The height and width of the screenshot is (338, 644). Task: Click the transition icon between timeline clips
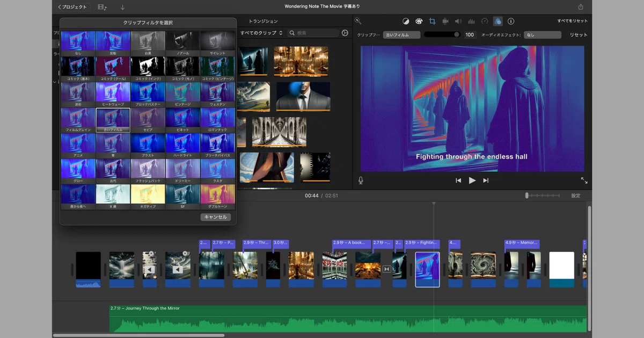(x=387, y=269)
